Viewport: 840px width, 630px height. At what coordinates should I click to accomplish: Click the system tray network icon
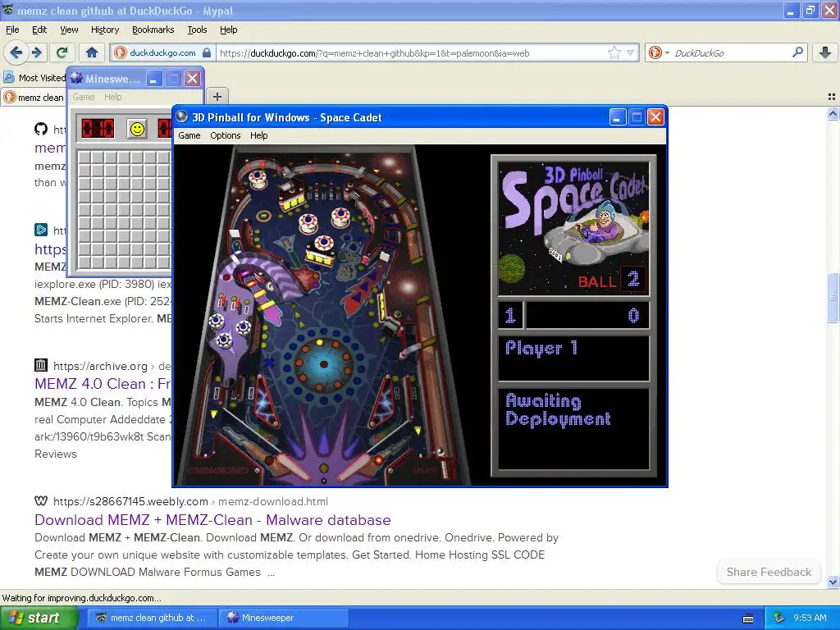coord(779,618)
